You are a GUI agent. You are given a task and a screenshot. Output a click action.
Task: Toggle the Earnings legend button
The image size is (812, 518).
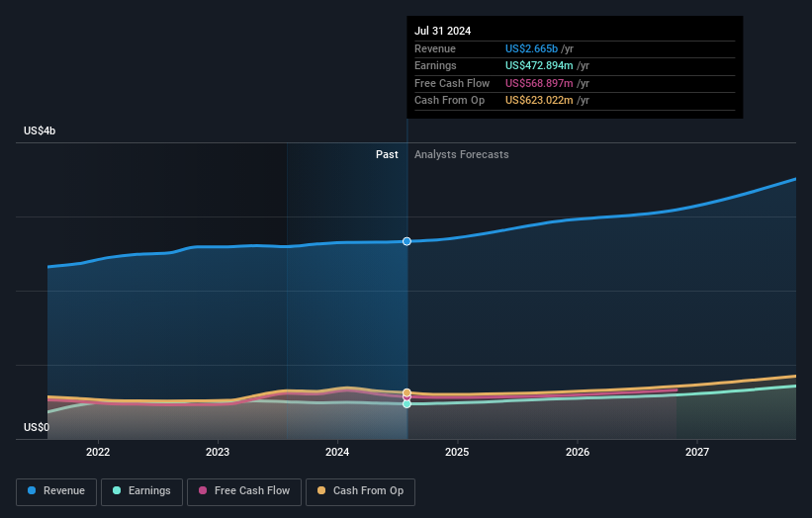(x=141, y=491)
